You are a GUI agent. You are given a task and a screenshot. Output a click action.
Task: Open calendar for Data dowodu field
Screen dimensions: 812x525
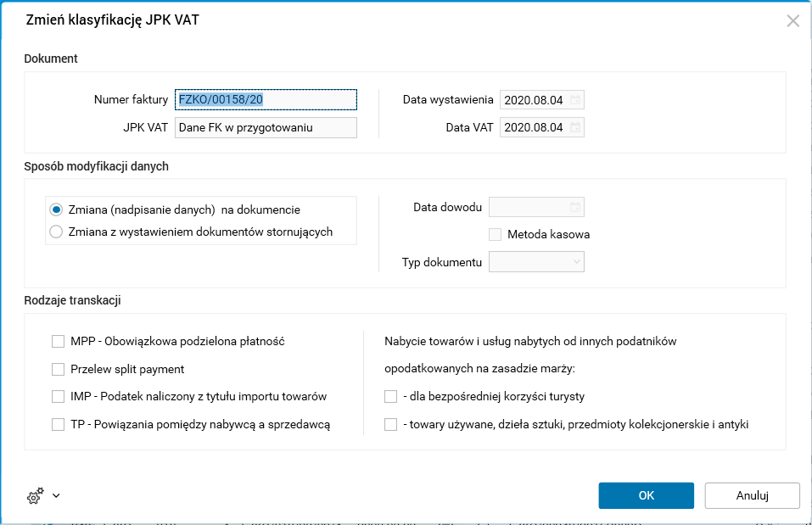click(x=575, y=207)
